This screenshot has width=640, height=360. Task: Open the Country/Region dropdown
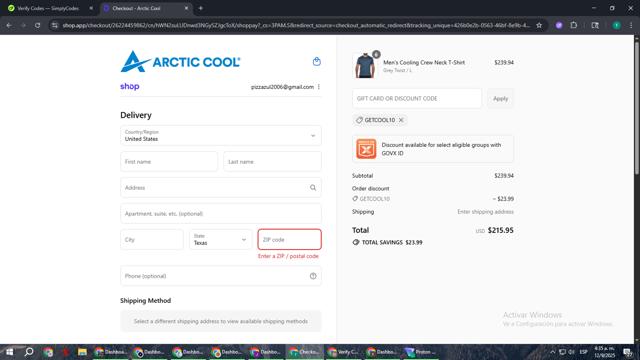pyautogui.click(x=221, y=136)
